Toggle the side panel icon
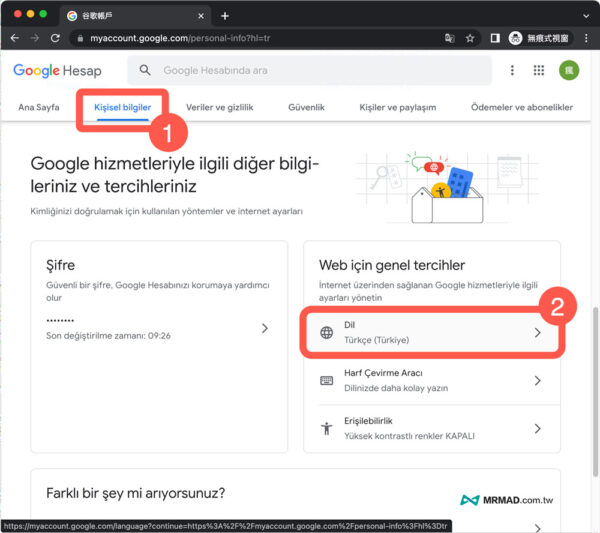The image size is (600, 533). [x=495, y=38]
